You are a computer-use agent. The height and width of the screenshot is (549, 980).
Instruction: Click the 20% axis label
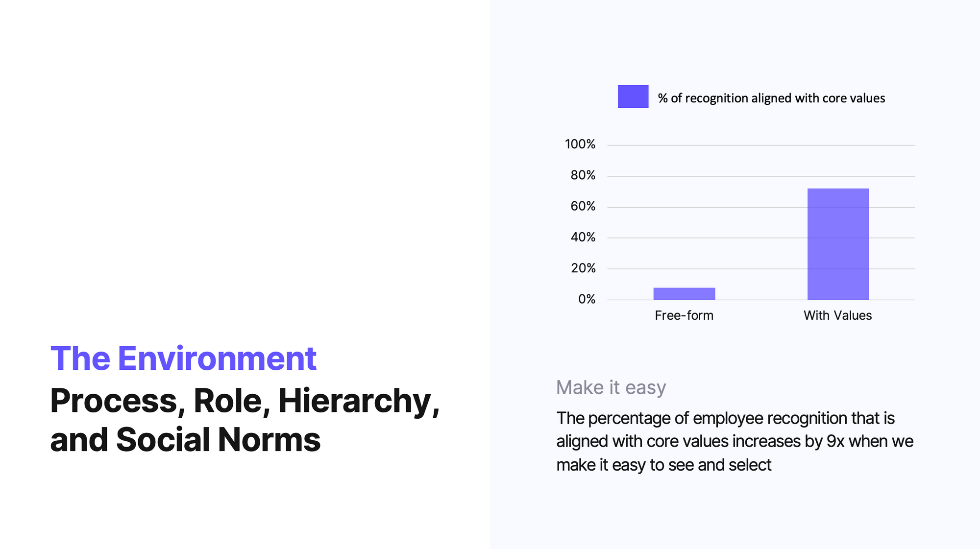pos(583,268)
